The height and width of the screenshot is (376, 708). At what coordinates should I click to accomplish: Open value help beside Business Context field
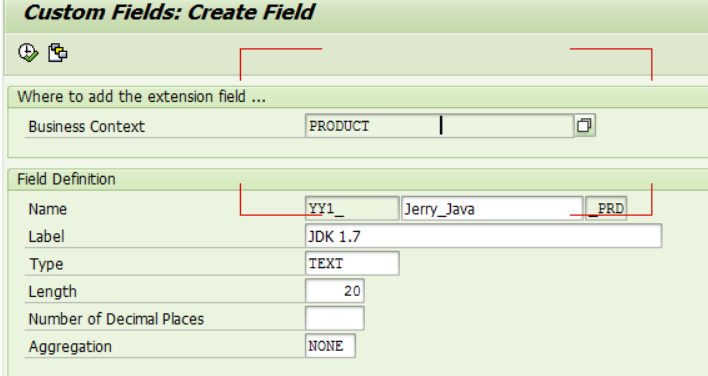[585, 125]
